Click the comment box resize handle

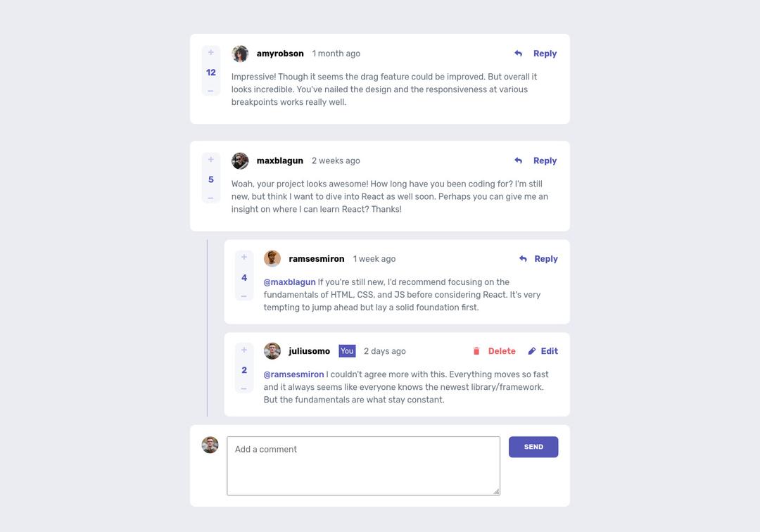496,491
